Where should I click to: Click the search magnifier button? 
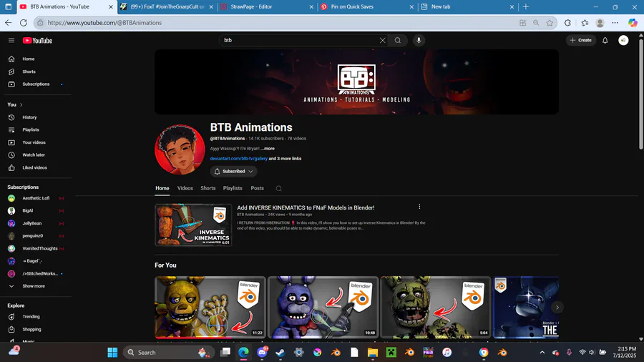click(398, 40)
